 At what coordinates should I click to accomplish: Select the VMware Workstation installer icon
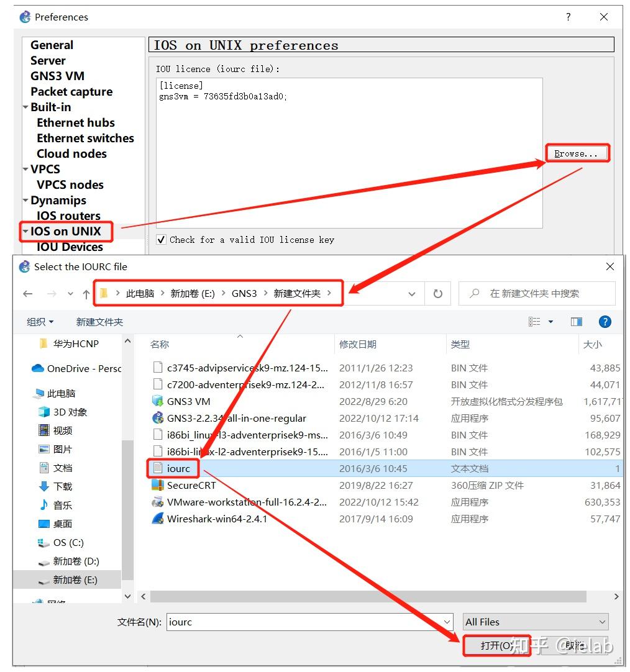(158, 502)
